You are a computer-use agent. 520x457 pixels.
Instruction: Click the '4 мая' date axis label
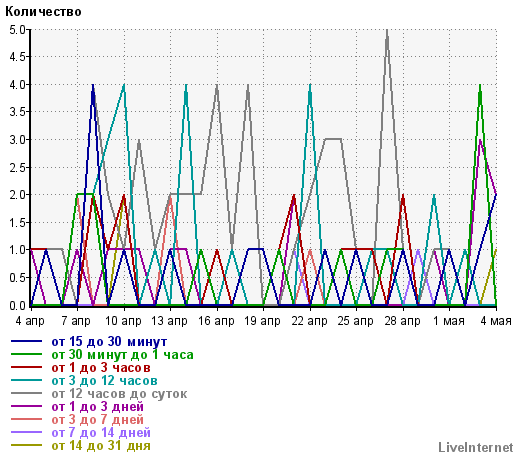[x=496, y=321]
